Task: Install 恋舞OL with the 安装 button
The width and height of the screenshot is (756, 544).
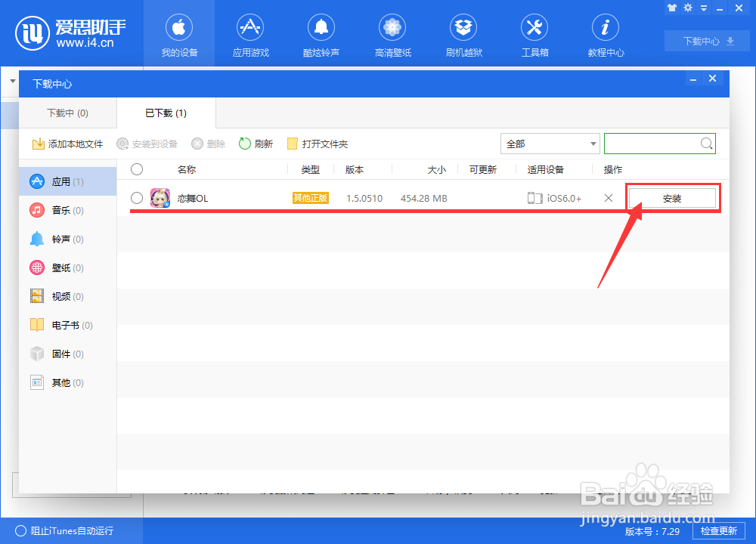Action: (671, 197)
